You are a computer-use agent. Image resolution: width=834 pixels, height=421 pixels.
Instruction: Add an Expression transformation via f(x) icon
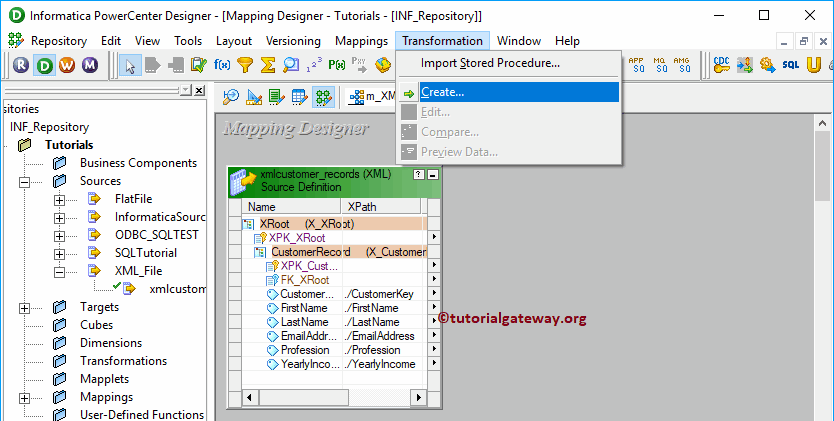point(222,65)
